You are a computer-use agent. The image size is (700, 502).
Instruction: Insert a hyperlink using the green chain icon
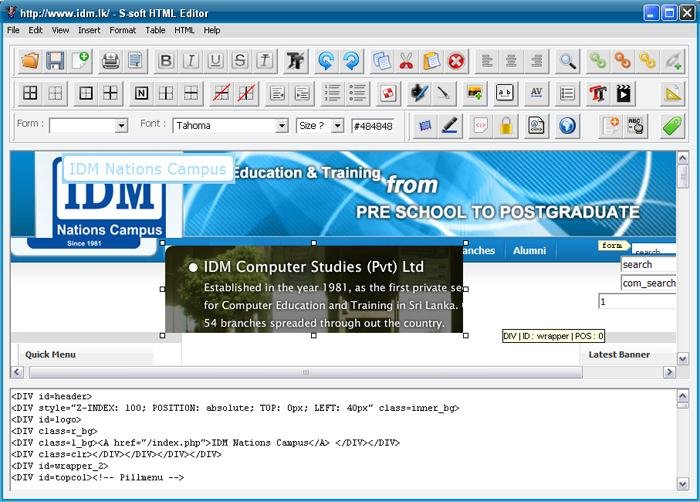[598, 61]
